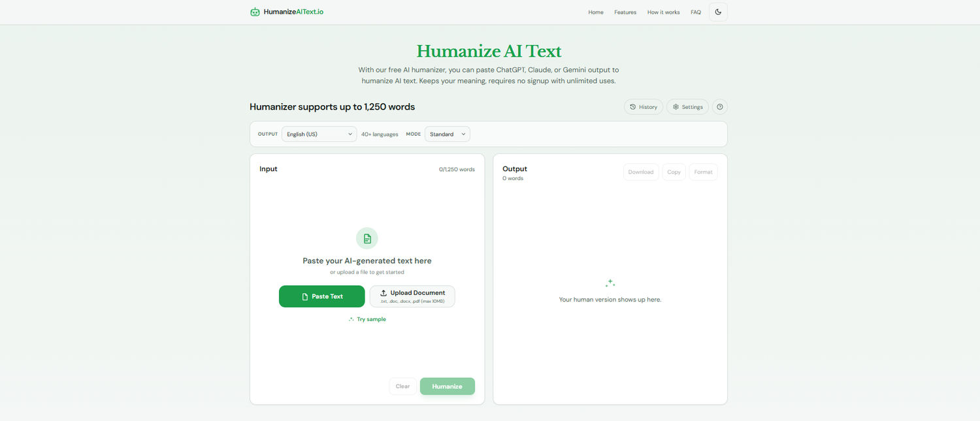This screenshot has height=421, width=980.
Task: Click the document icon above the paste prompt
Action: point(367,238)
